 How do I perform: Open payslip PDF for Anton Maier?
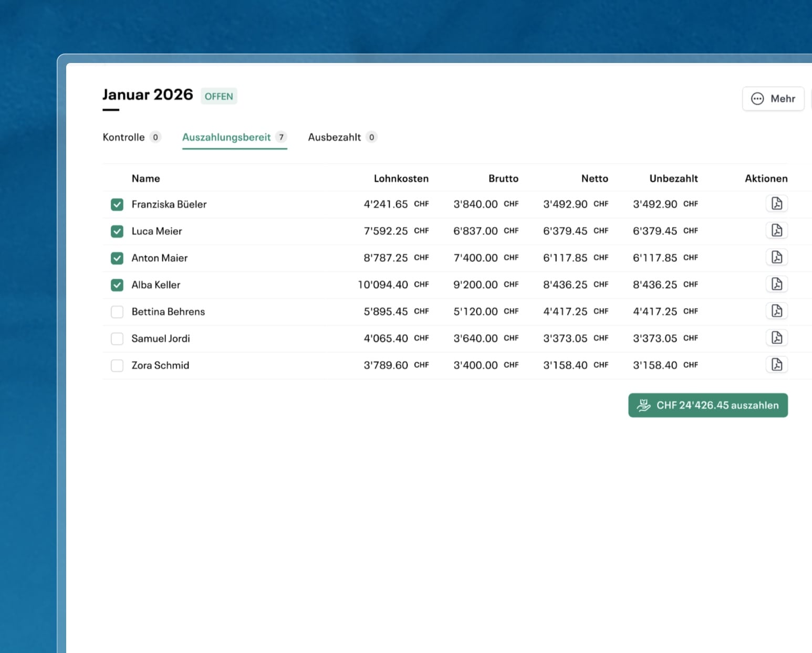(x=777, y=257)
